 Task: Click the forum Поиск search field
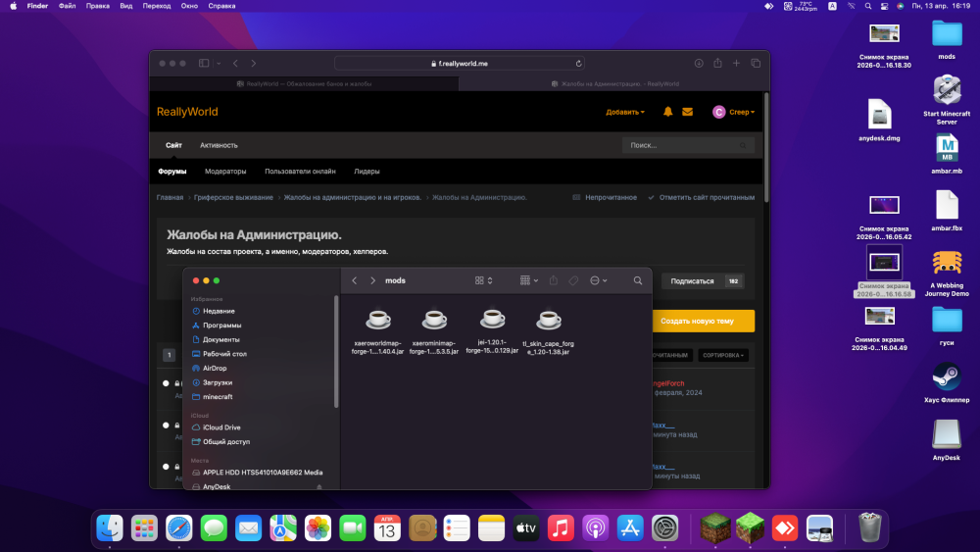(688, 145)
